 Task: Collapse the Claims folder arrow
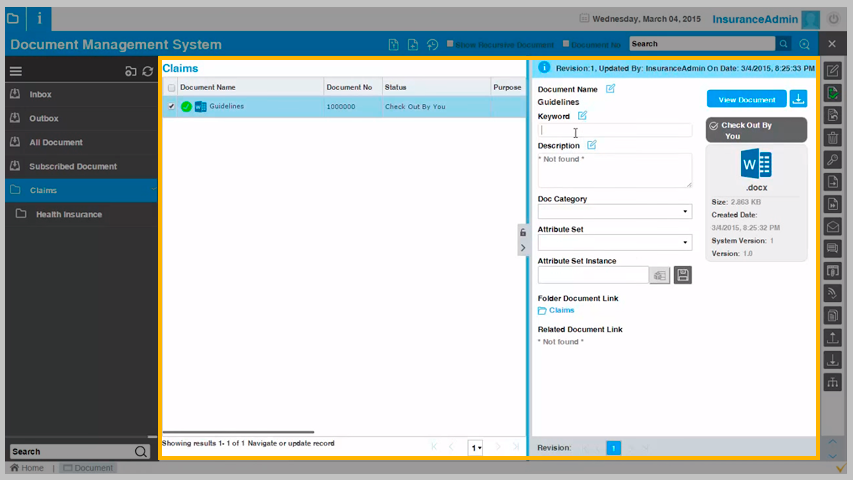tap(153, 190)
